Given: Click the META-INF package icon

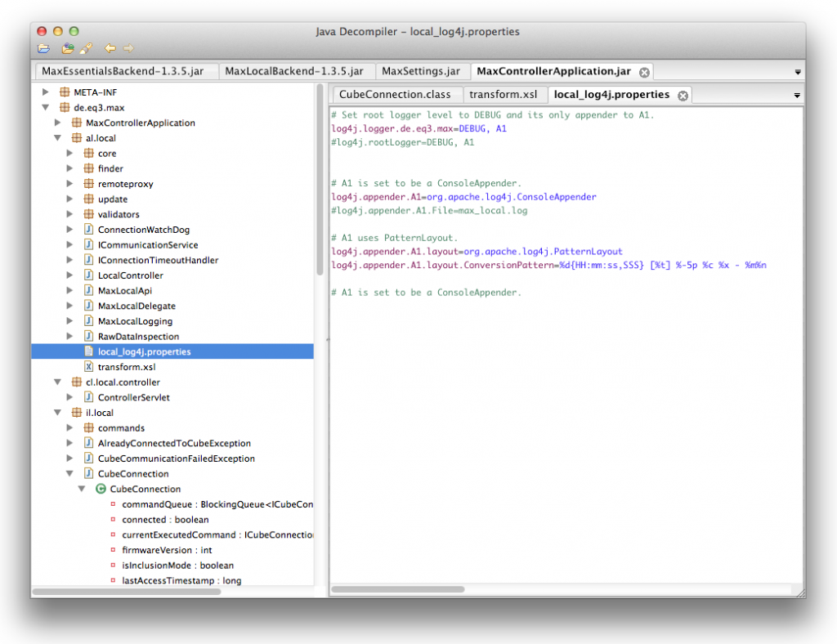Looking at the screenshot, I should coord(64,92).
